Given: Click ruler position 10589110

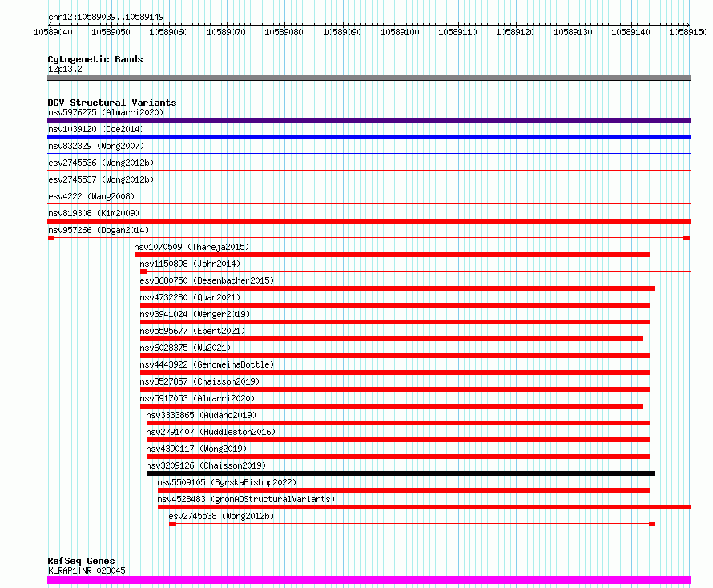Looking at the screenshot, I should click(458, 32).
